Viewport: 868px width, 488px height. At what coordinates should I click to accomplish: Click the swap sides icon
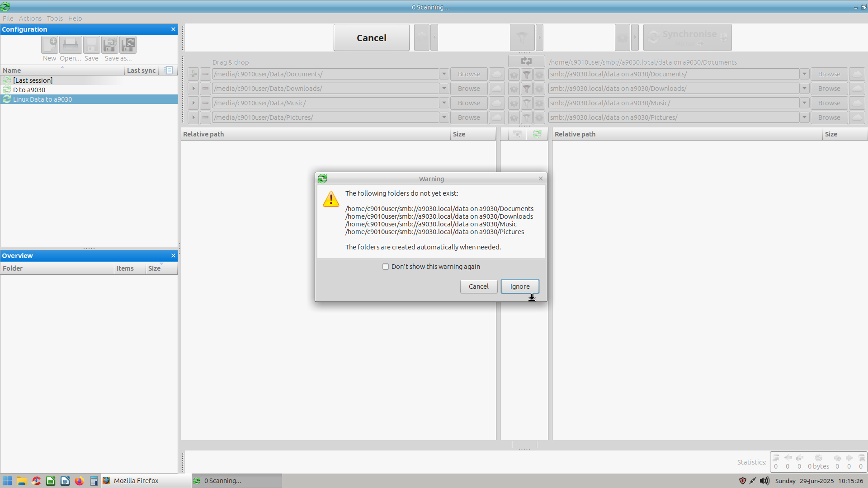(x=526, y=61)
